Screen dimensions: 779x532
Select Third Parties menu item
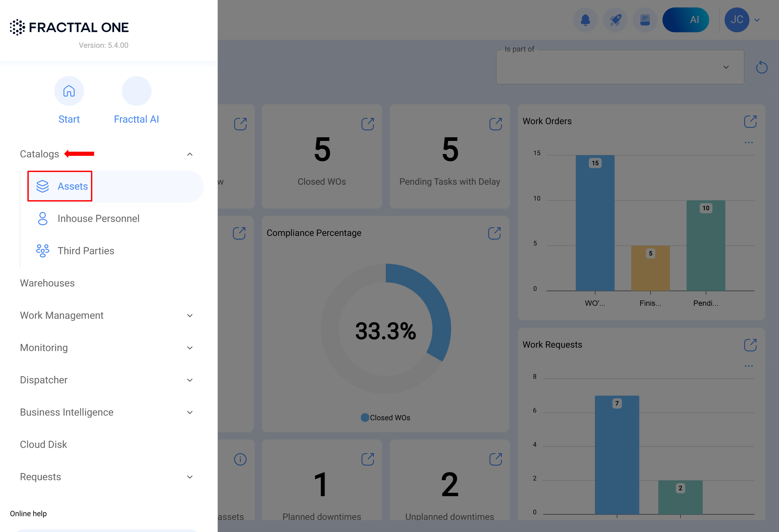86,251
